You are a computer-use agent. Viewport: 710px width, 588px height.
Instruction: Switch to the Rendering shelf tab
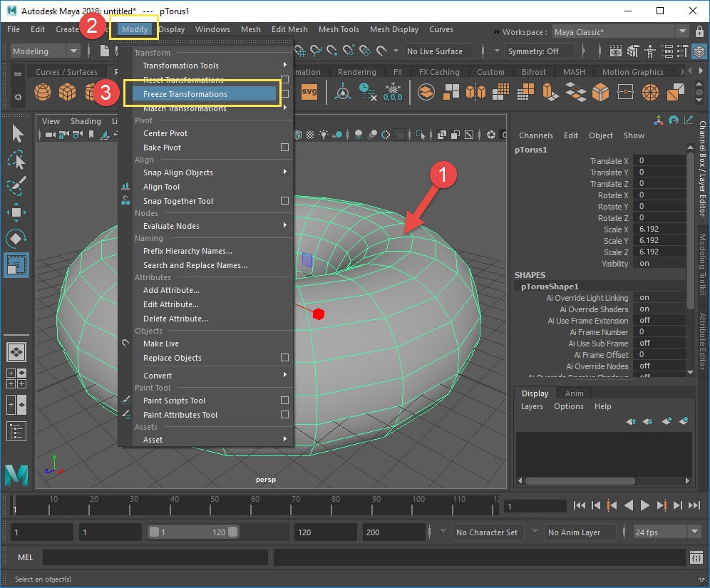pyautogui.click(x=357, y=72)
